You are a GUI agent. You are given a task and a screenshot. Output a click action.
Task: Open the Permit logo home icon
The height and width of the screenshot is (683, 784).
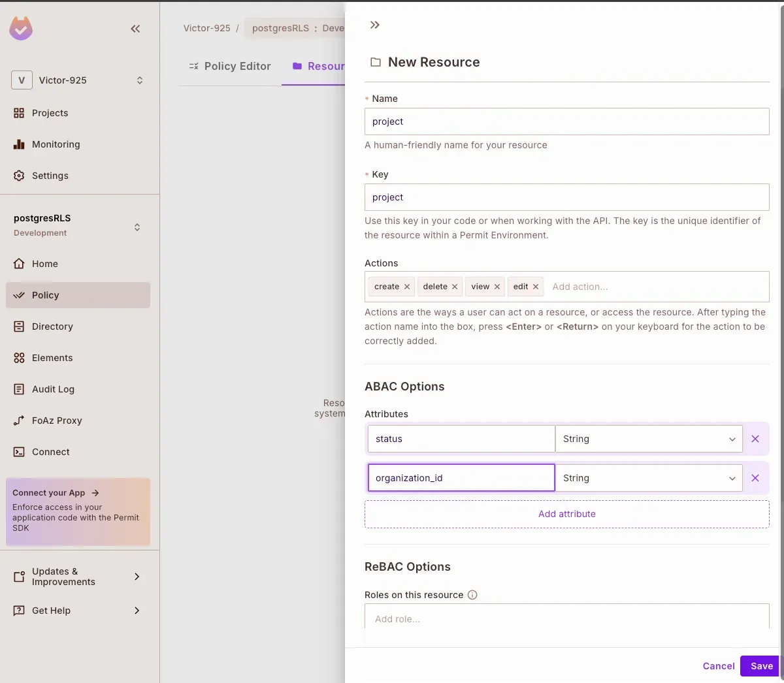(21, 29)
